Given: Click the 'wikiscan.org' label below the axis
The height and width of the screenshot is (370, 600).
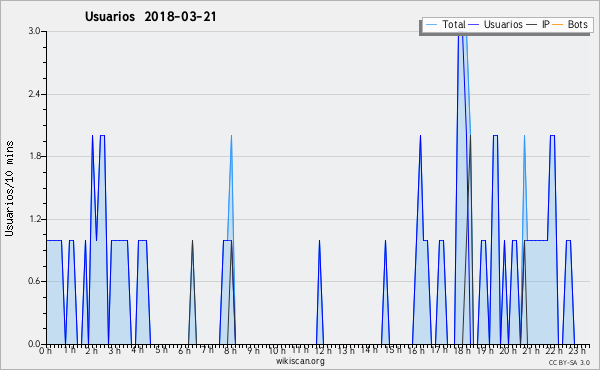Looking at the screenshot, I should pos(300,361).
